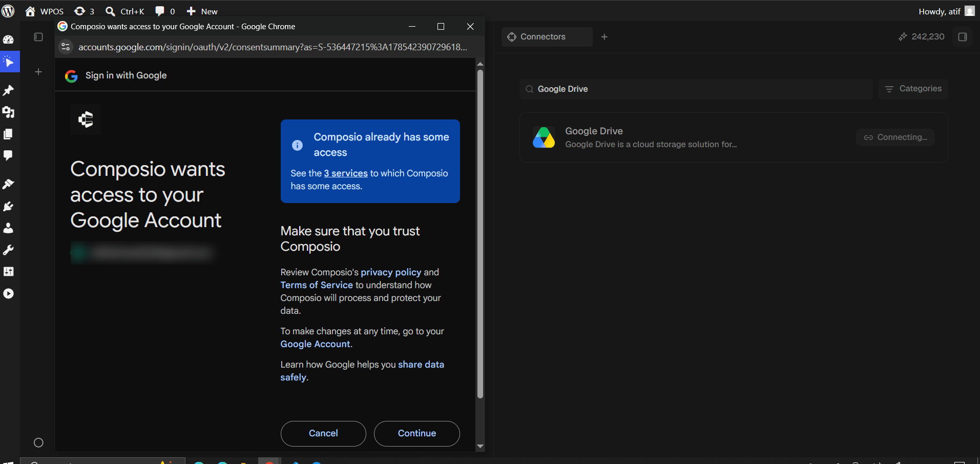980x464 pixels.
Task: Click the Google Drive connector icon
Action: (x=544, y=137)
